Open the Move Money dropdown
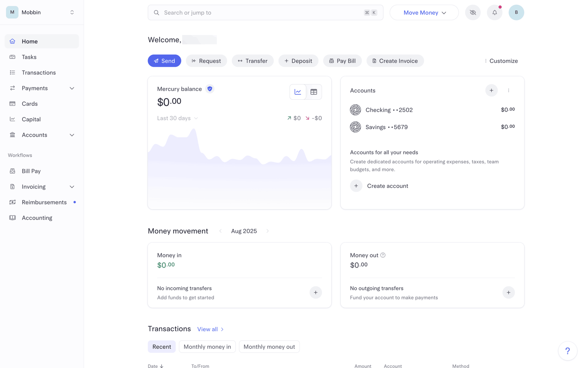This screenshot has width=588, height=368. point(424,13)
